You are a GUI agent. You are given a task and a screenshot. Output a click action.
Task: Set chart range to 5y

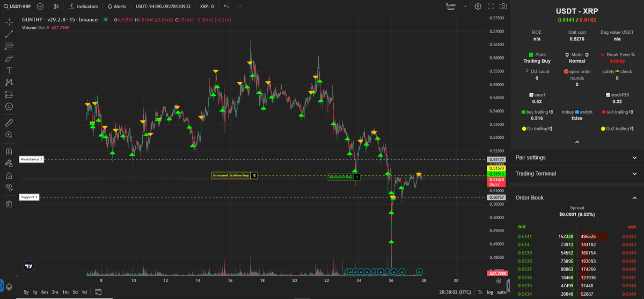(x=26, y=292)
